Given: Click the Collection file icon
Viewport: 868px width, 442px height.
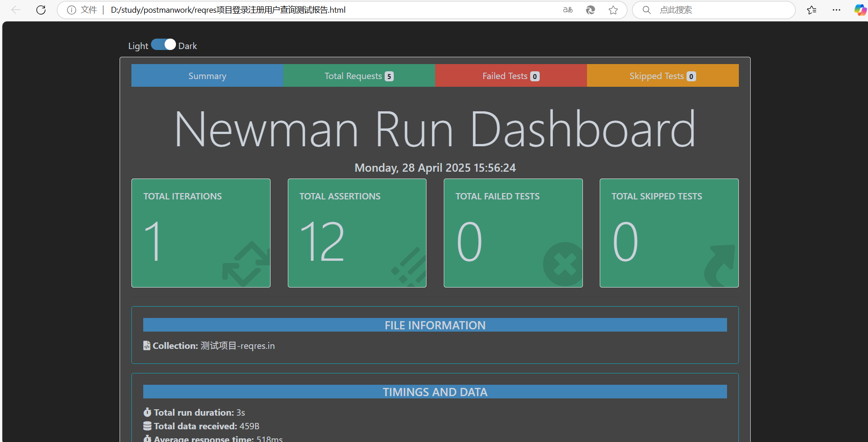Looking at the screenshot, I should (x=147, y=346).
